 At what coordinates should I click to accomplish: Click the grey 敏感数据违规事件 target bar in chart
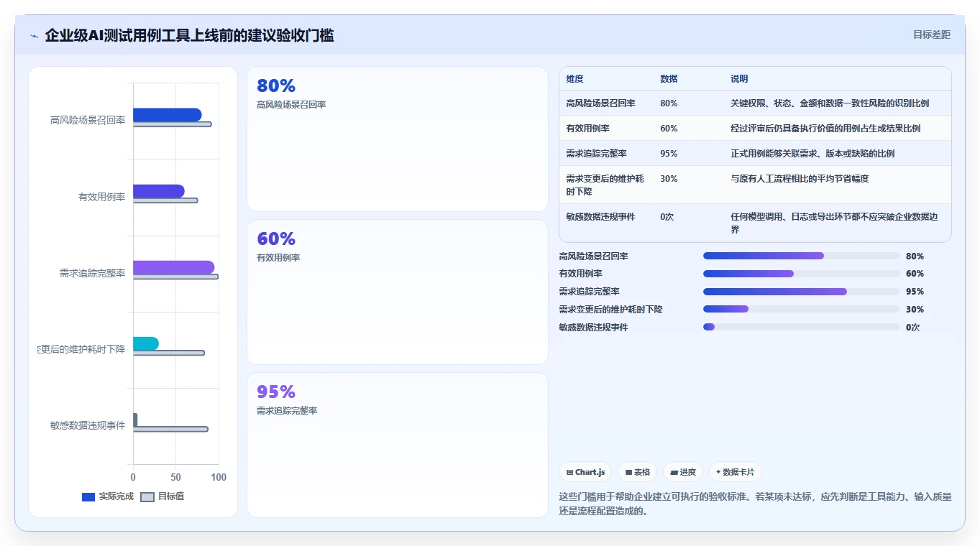pyautogui.click(x=170, y=429)
